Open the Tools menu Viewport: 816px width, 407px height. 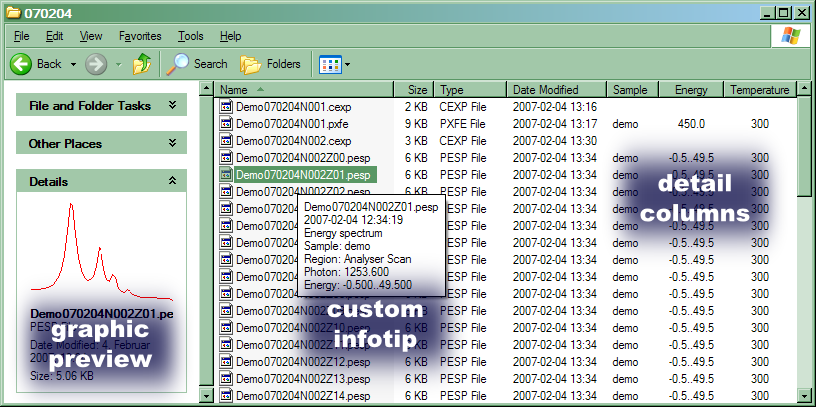190,36
